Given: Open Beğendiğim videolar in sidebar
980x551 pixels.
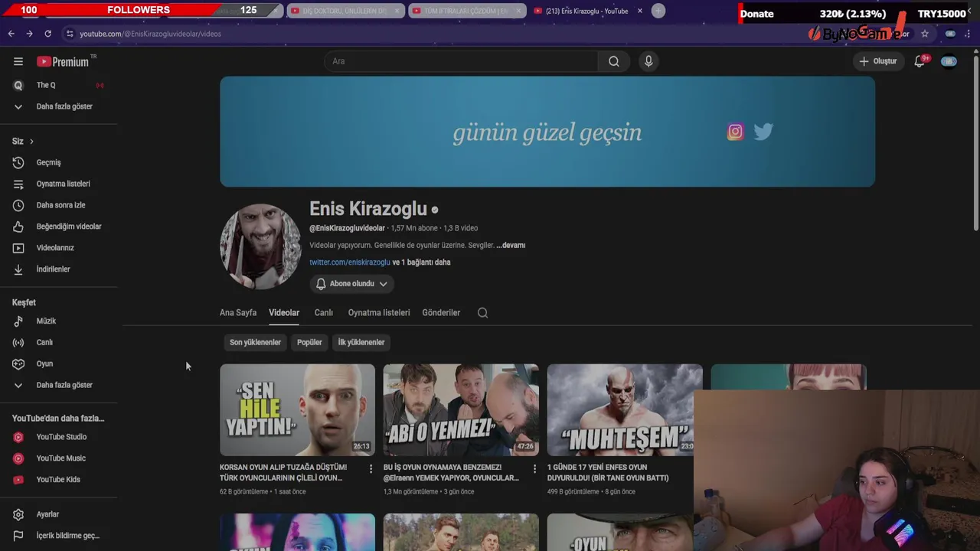Looking at the screenshot, I should coord(59,227).
